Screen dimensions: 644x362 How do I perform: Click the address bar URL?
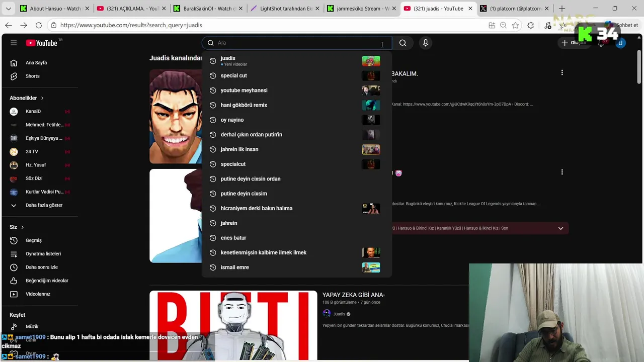[x=131, y=25]
